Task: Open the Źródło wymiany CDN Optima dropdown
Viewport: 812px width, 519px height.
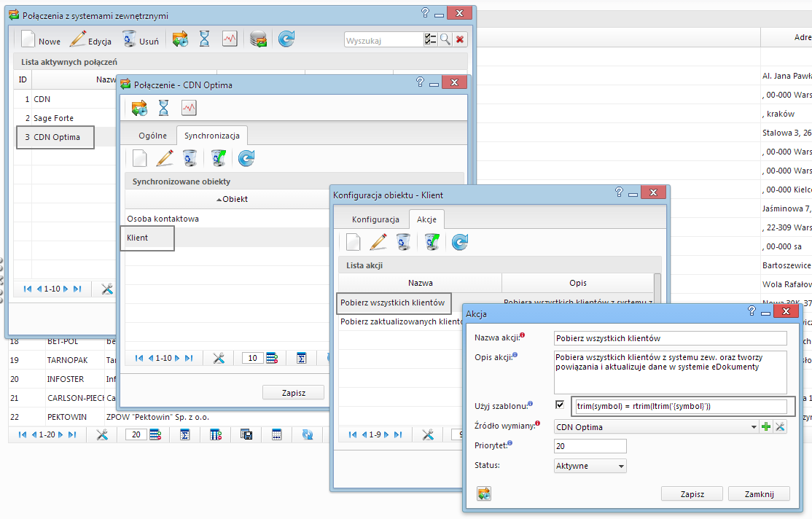Action: pyautogui.click(x=655, y=427)
